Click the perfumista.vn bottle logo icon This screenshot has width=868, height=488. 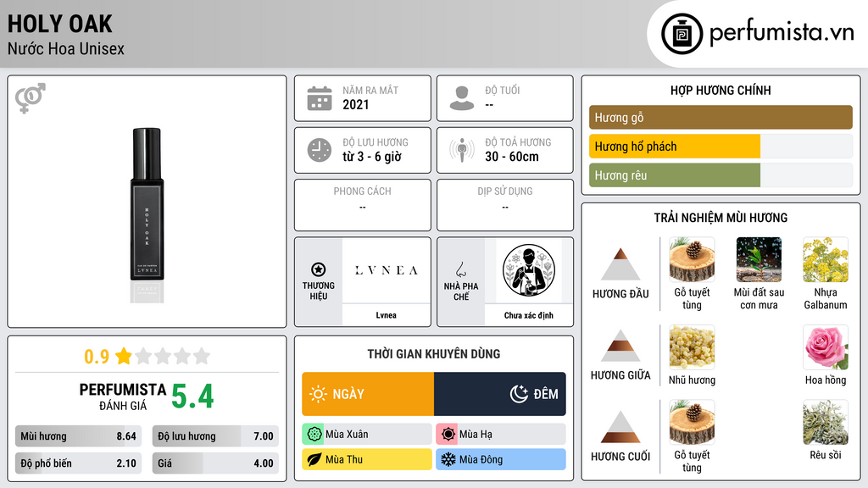point(682,34)
